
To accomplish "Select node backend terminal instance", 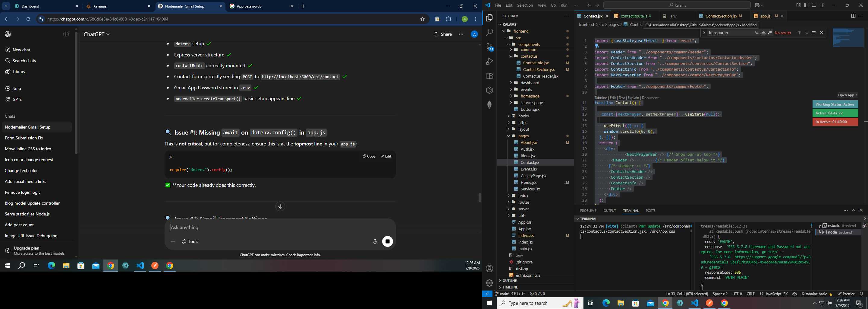I will (x=838, y=232).
